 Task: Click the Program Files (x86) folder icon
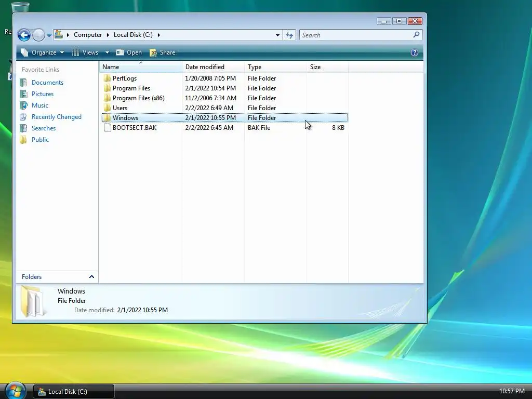click(107, 98)
